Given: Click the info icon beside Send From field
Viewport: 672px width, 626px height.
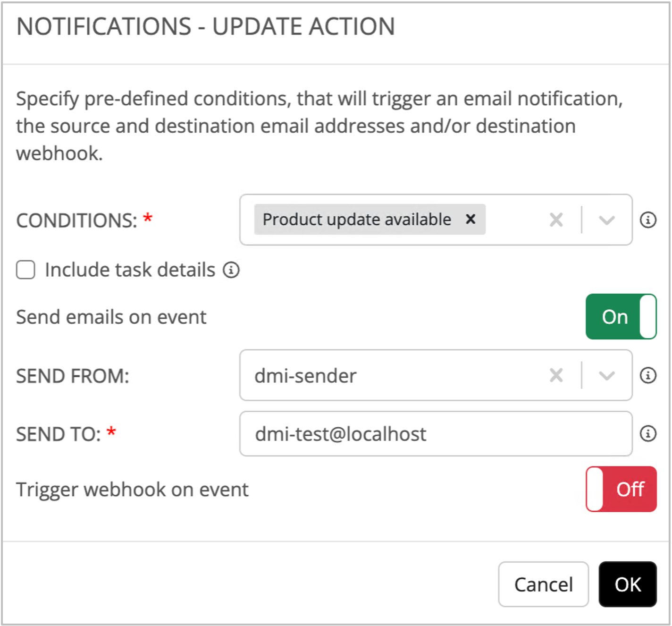Looking at the screenshot, I should point(647,375).
